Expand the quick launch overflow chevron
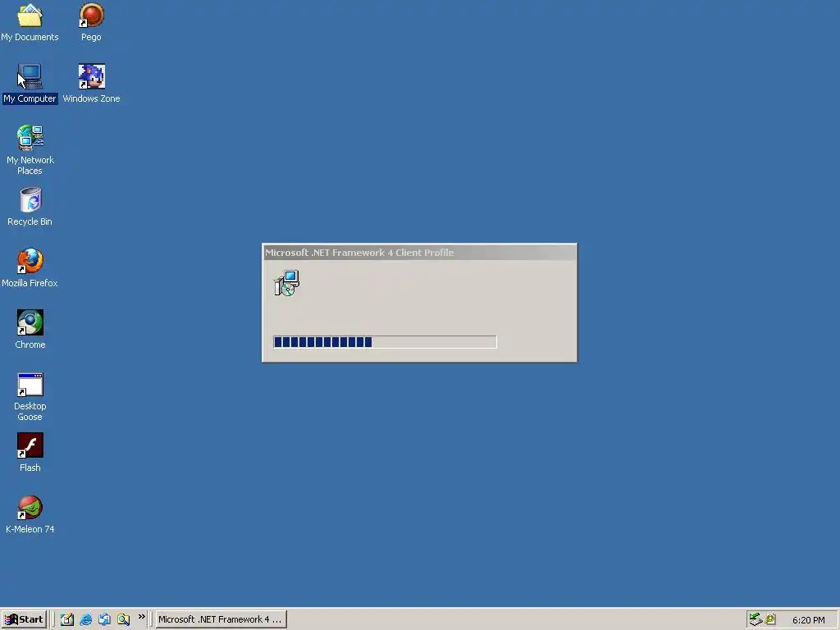The width and height of the screenshot is (840, 630). pos(142,617)
